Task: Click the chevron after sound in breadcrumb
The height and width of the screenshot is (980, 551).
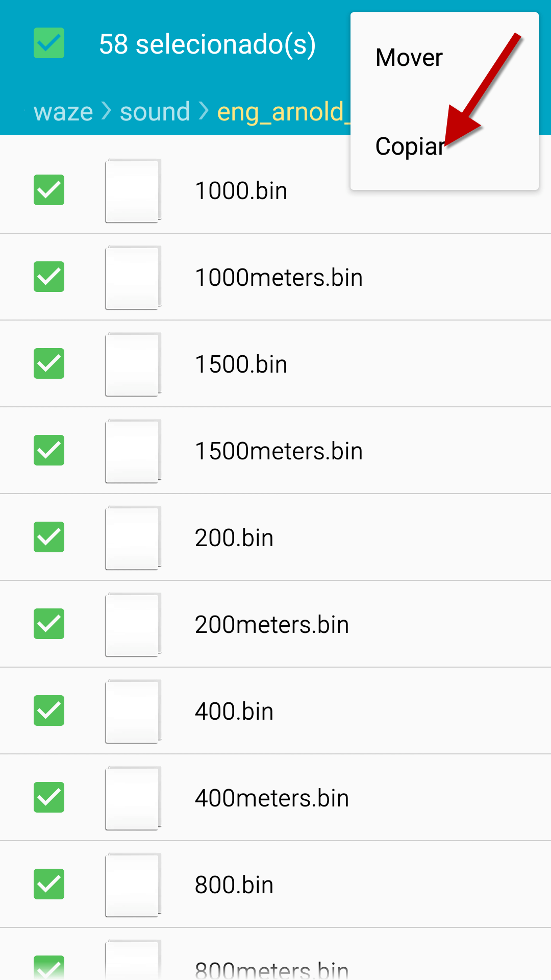Action: (204, 111)
